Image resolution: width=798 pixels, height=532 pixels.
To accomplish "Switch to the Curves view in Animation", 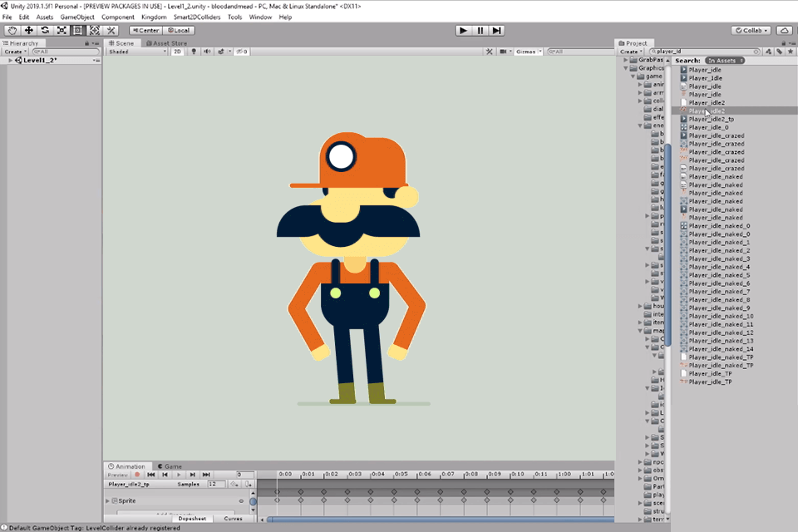I will (234, 518).
